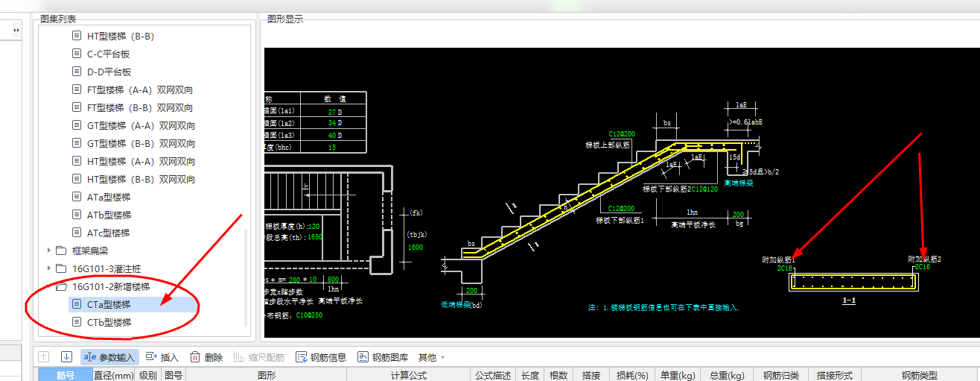Select FT型楼梯 (B-B) 双网双向
Screen dimensions: 980x381
pos(140,107)
